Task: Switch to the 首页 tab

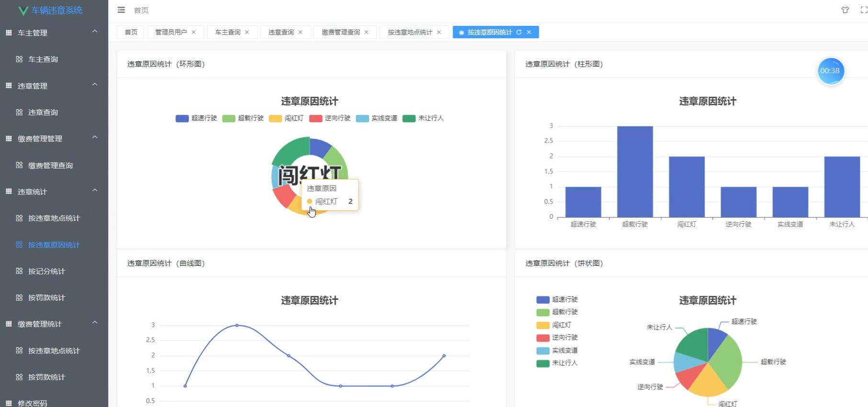Action: pos(131,32)
